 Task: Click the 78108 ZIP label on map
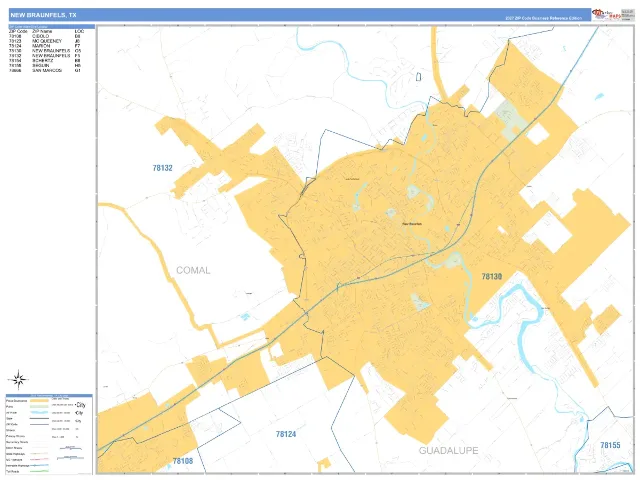[x=183, y=461]
